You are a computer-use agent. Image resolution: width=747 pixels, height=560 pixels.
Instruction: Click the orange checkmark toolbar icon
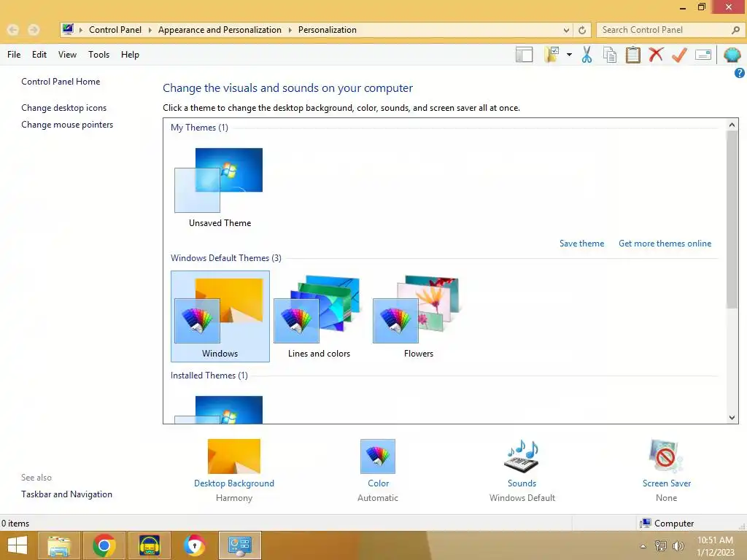point(679,54)
